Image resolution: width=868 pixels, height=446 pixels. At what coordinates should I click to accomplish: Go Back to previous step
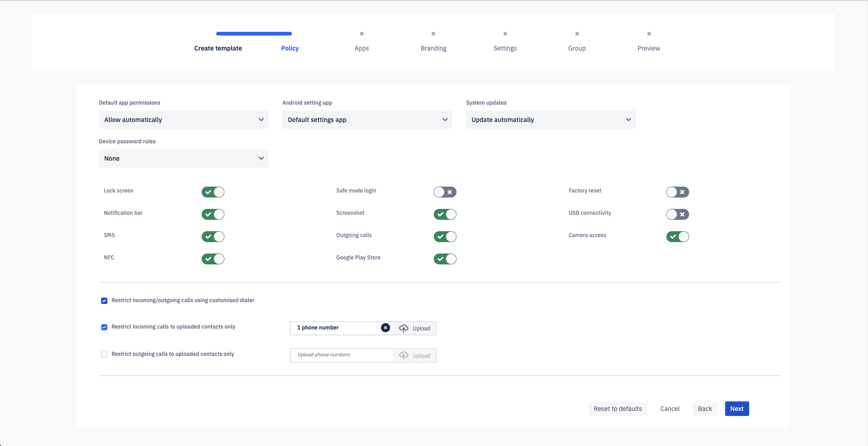coord(705,409)
